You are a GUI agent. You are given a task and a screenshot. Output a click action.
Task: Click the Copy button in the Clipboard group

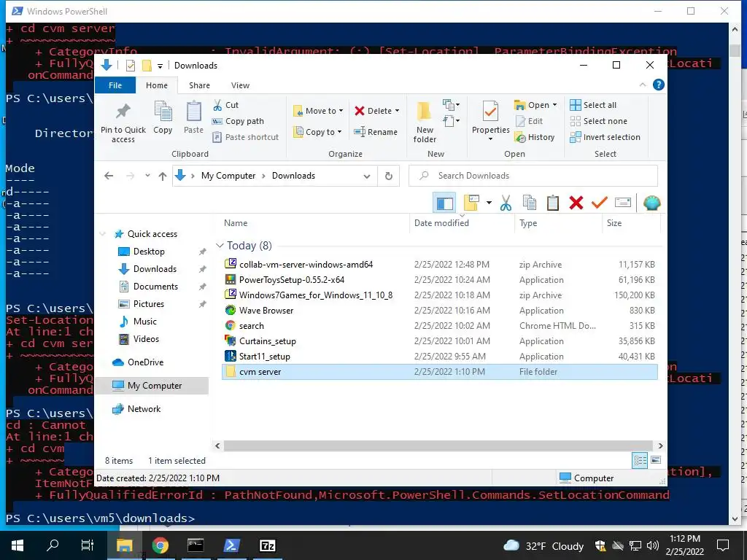(x=163, y=117)
